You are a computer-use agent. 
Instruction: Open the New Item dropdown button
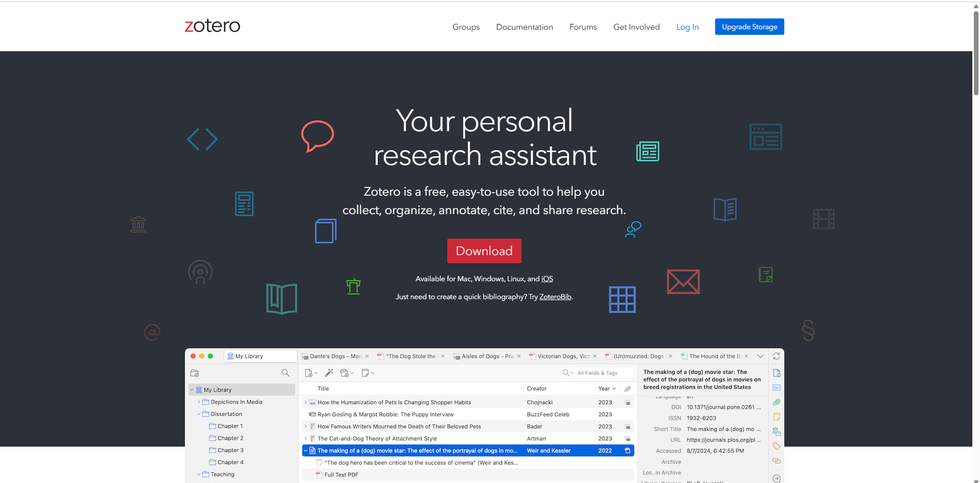pos(311,373)
